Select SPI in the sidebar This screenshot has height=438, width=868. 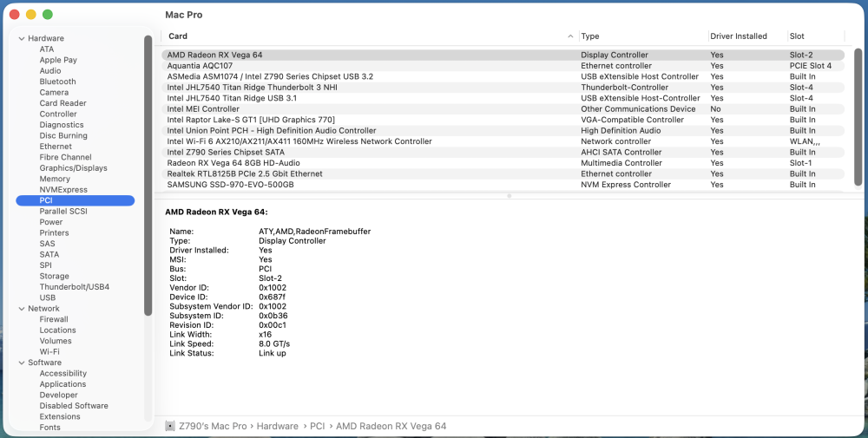tap(45, 265)
